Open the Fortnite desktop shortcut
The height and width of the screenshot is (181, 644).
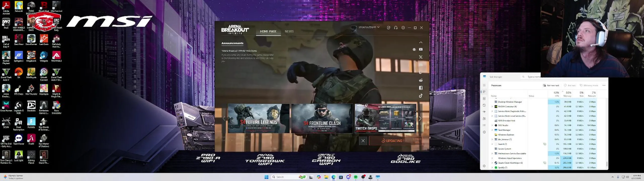tap(31, 123)
